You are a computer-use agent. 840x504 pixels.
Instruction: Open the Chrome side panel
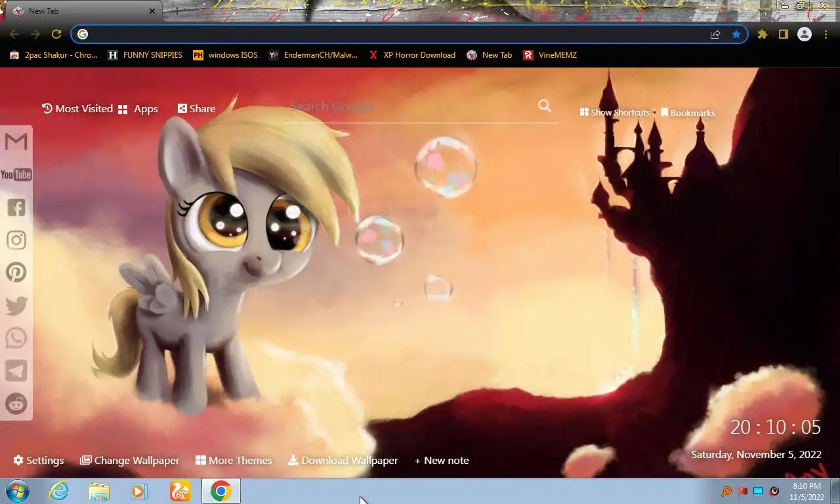(x=784, y=34)
